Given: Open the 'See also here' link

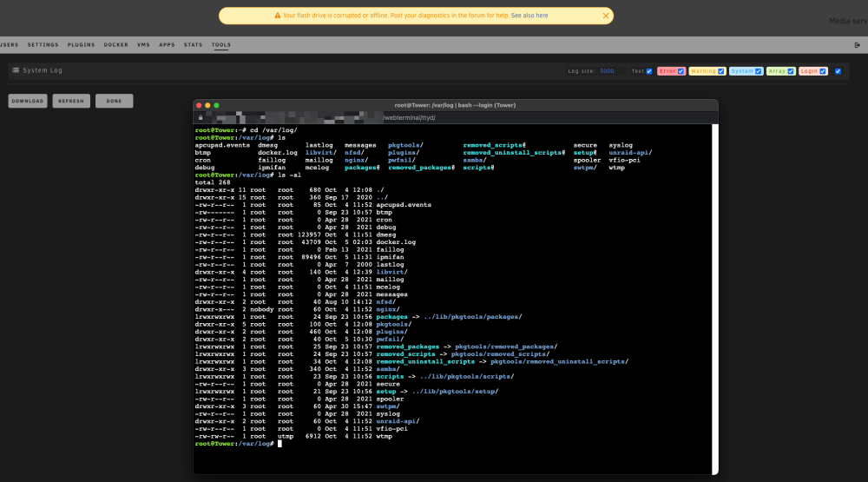Looking at the screenshot, I should [529, 16].
